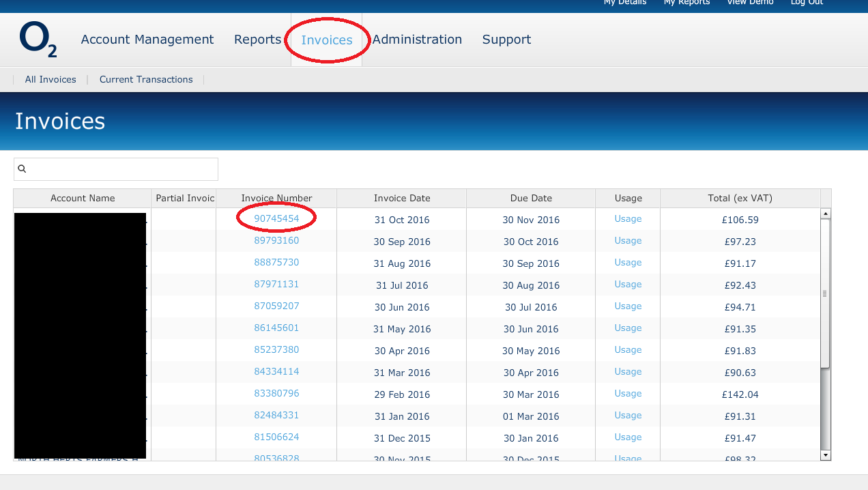Select the Invoices tab
Screen dimensions: 868x490
(326, 39)
